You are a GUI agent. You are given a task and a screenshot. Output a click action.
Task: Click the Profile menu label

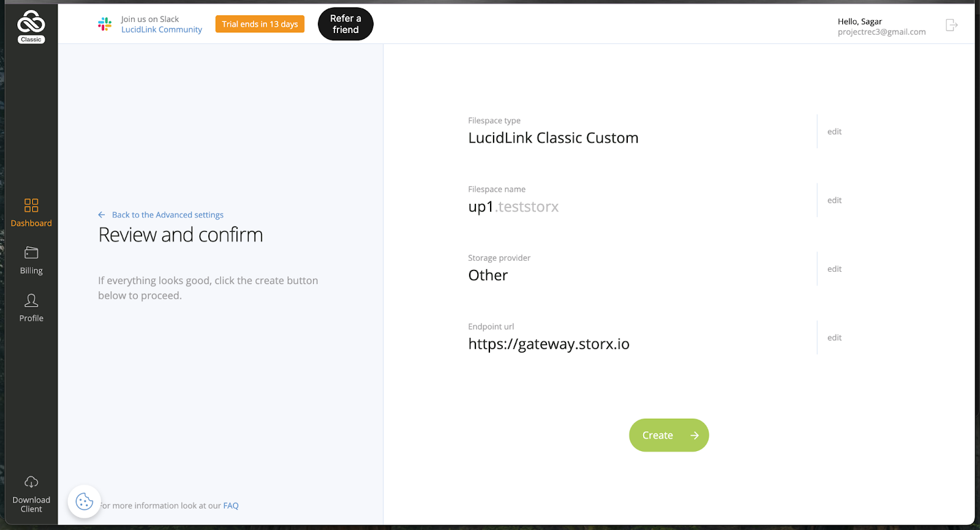pyautogui.click(x=31, y=318)
